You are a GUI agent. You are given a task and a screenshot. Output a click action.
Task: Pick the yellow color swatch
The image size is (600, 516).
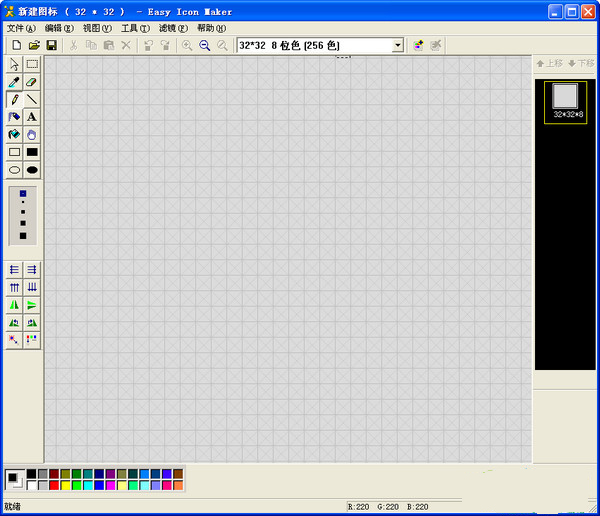(65, 485)
